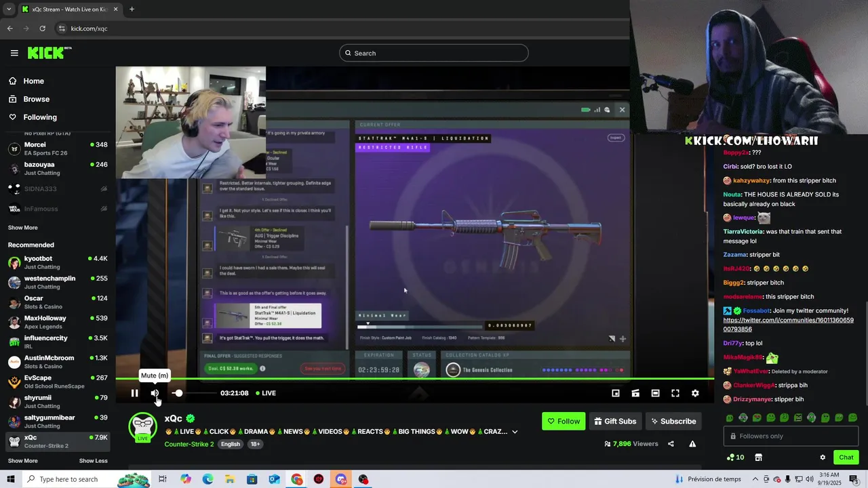The width and height of the screenshot is (868, 488).
Task: Open westenchamplin recommended channel
Action: (58, 282)
